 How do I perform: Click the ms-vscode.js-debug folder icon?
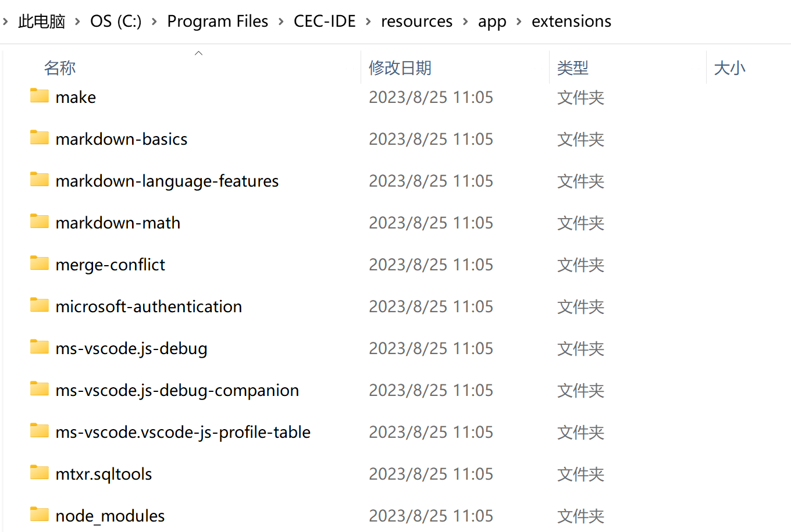(x=40, y=347)
